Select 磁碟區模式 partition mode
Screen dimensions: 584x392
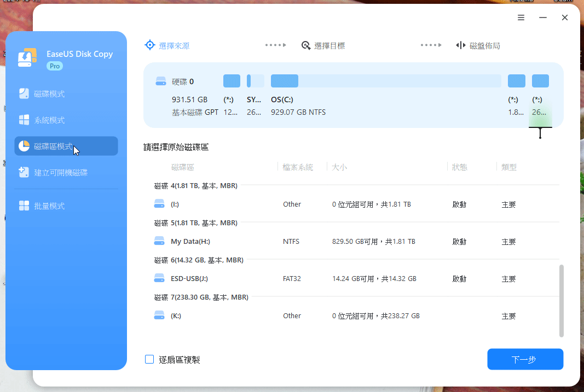click(x=66, y=146)
